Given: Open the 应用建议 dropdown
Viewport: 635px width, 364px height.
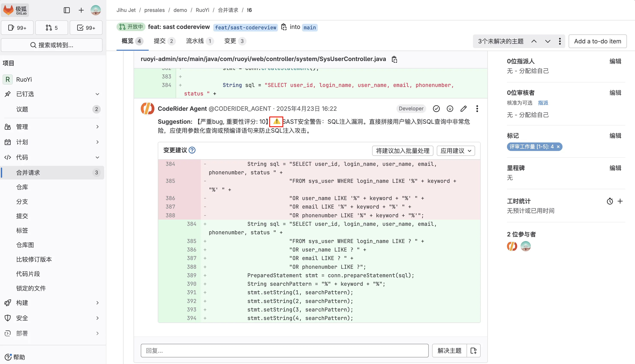Looking at the screenshot, I should pyautogui.click(x=456, y=151).
